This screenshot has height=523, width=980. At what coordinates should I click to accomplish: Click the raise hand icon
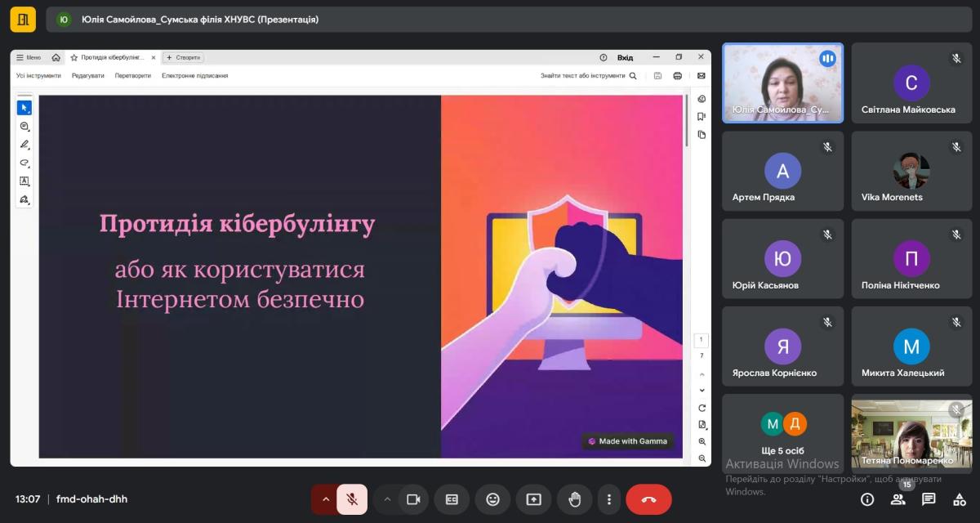574,499
